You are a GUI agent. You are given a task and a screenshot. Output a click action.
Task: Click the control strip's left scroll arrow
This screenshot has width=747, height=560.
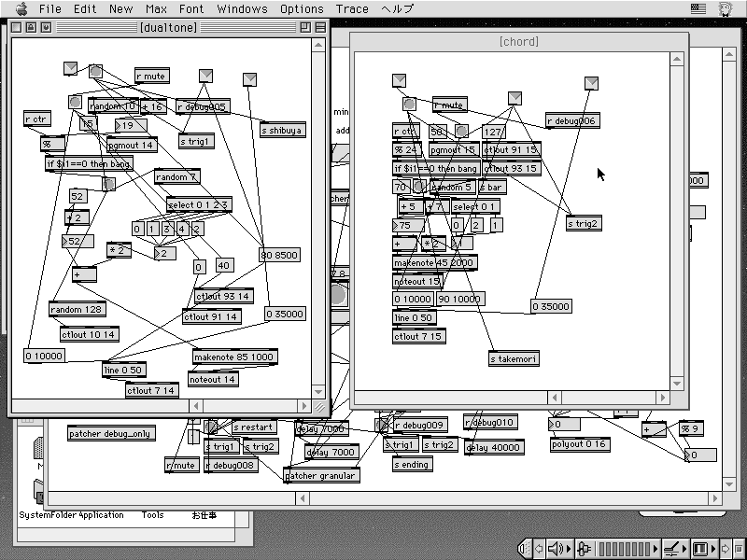(x=539, y=549)
